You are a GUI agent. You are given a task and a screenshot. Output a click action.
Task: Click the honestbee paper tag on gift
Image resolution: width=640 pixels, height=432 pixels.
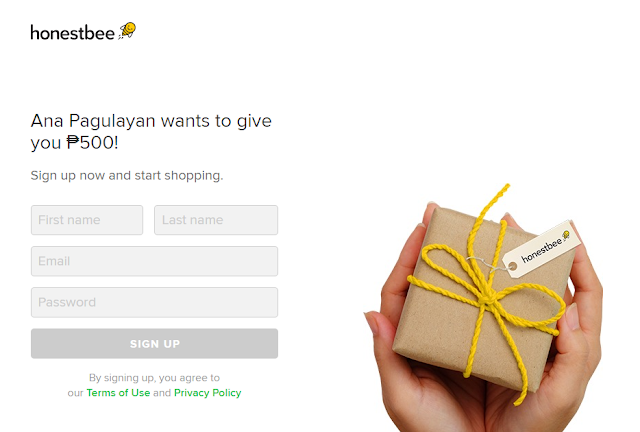[x=541, y=249]
